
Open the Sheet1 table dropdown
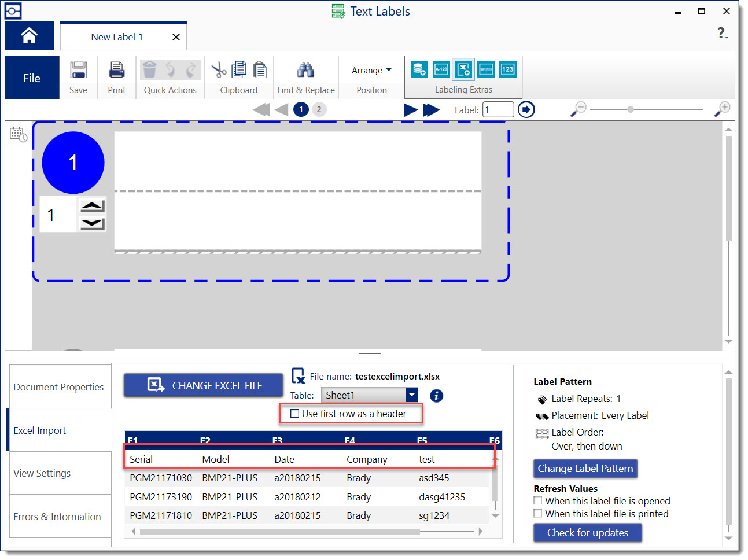pyautogui.click(x=411, y=395)
